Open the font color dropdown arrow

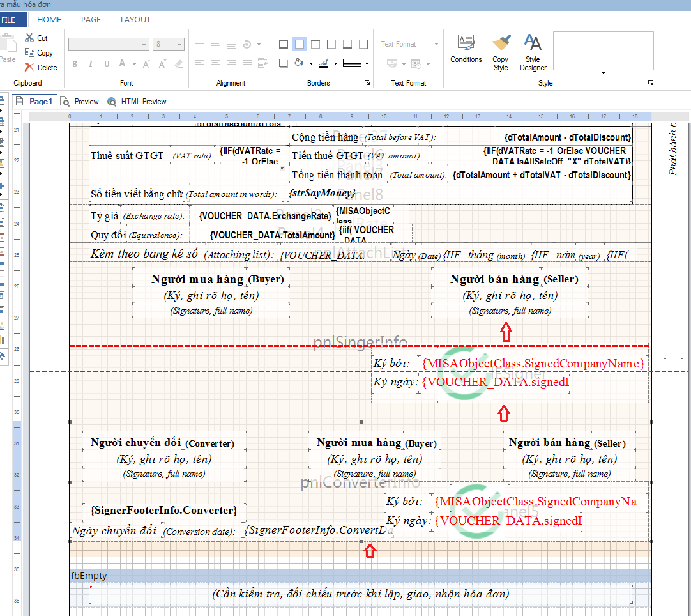[x=134, y=65]
